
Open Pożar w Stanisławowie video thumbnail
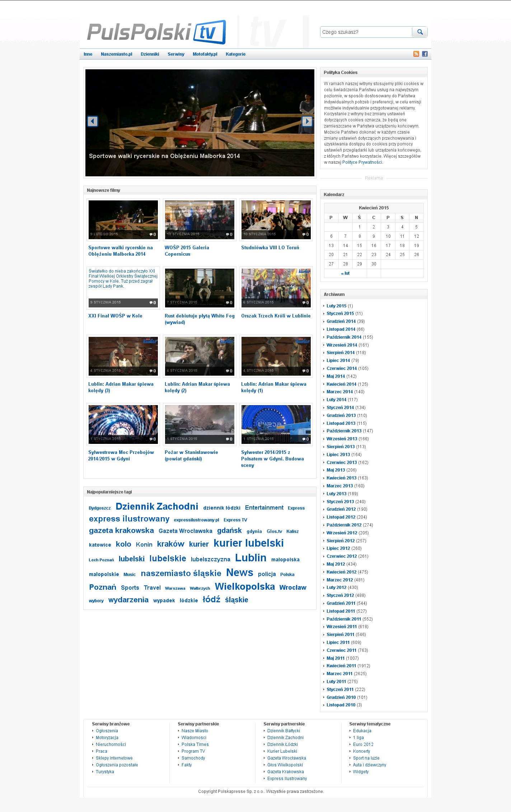(x=200, y=424)
